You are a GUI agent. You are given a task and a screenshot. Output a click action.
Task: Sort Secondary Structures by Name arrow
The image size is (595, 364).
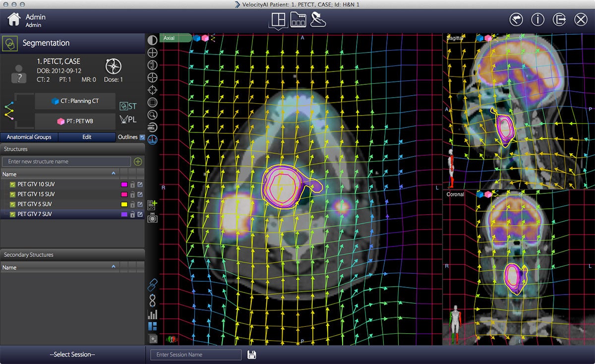pos(114,267)
